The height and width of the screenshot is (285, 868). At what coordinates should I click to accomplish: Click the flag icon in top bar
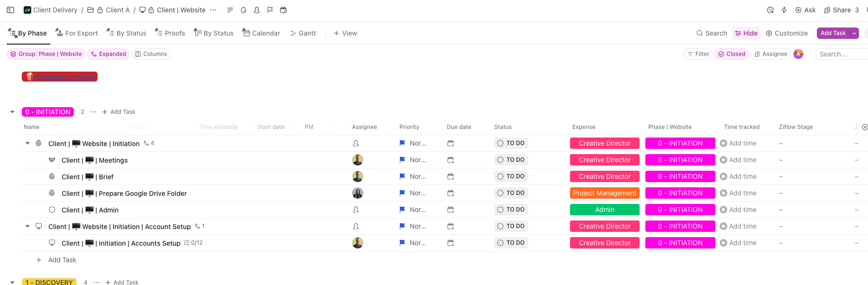point(270,10)
